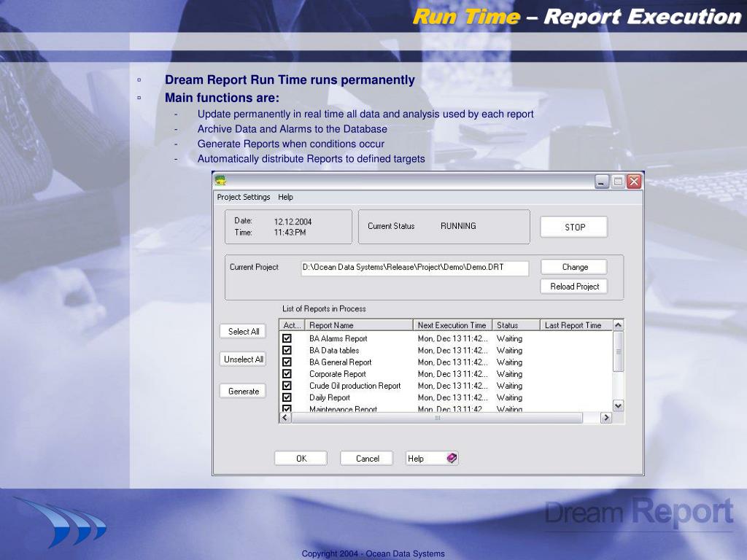Screen dimensions: 747x560
Task: Click the Waiting status of Daily Report
Action: point(509,397)
